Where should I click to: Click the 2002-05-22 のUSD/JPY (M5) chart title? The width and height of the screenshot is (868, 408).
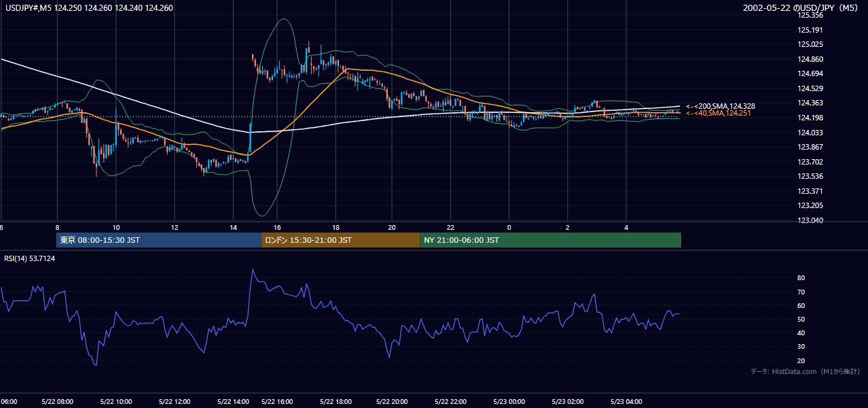coord(801,8)
